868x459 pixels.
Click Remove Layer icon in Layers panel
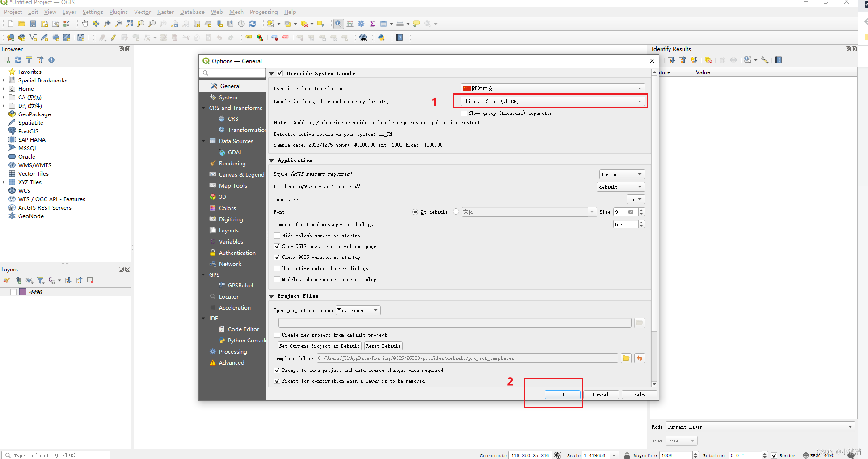pos(90,281)
